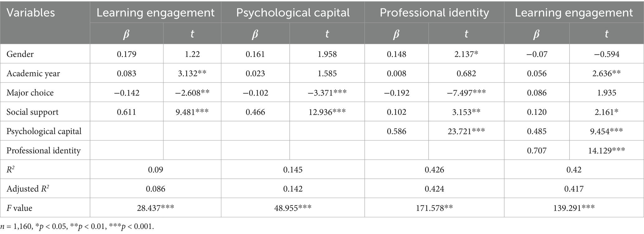
Task: Click the Major choice row label
Action: [30, 93]
